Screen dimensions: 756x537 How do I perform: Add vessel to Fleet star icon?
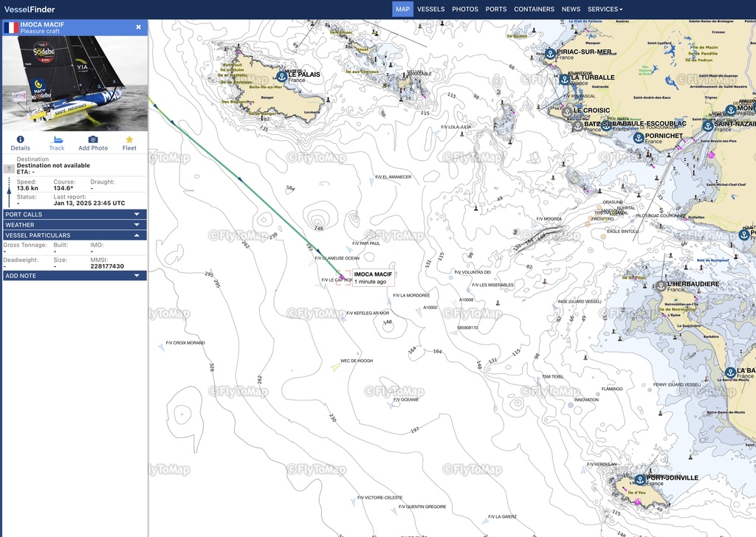point(129,139)
